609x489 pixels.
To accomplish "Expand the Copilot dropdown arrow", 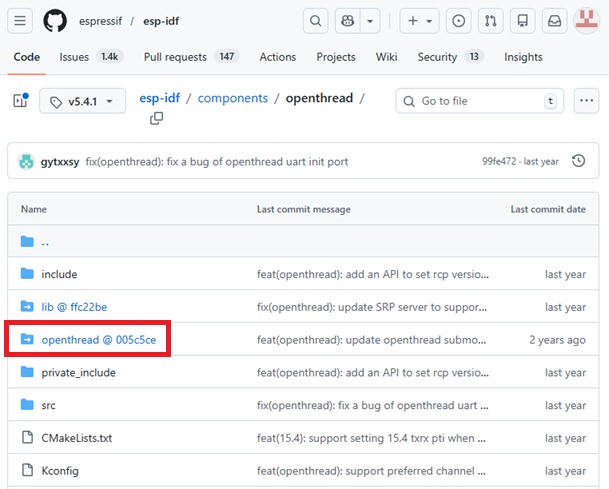I will click(370, 21).
